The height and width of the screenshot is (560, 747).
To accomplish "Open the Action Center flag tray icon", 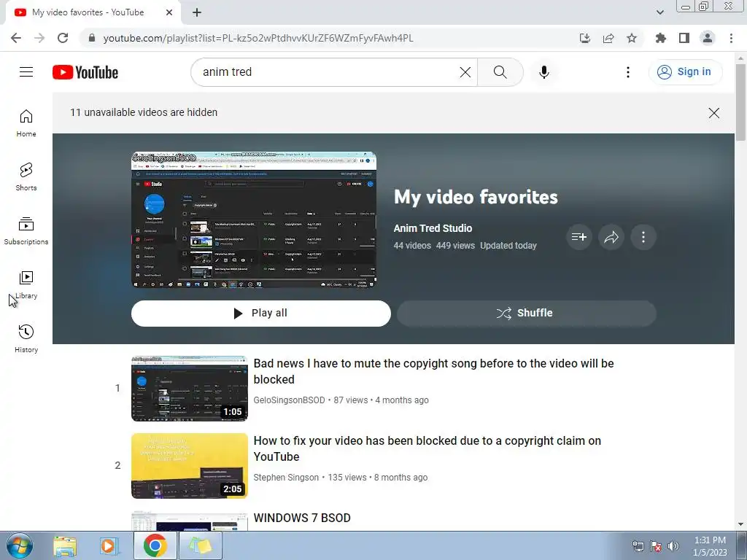I will pos(656,546).
